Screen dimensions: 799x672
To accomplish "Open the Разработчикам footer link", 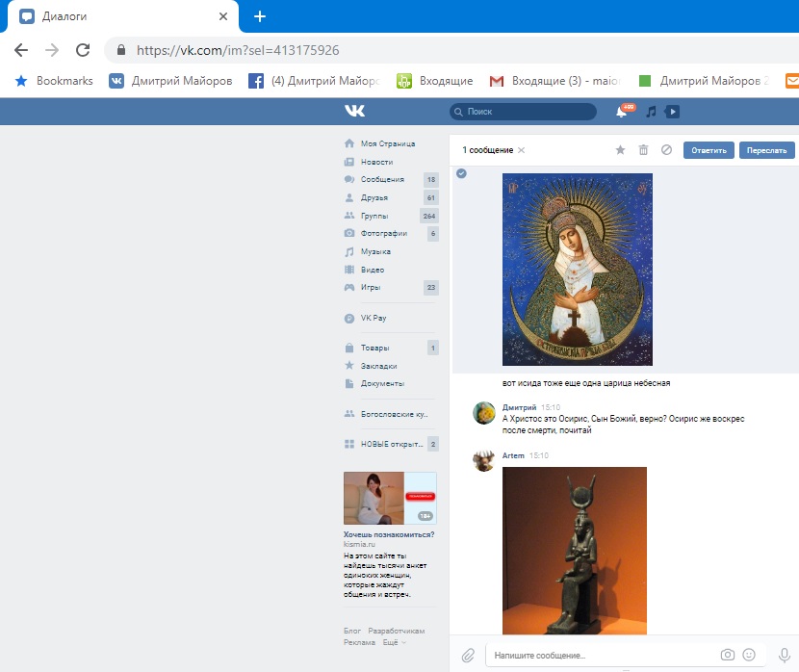I will (x=397, y=631).
